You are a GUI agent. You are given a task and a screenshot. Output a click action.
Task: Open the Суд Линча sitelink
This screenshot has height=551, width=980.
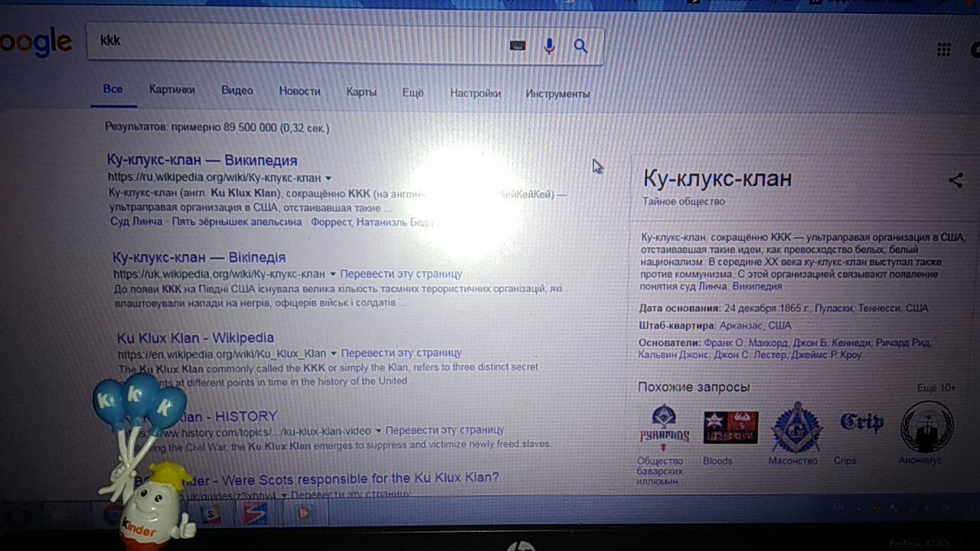click(136, 222)
